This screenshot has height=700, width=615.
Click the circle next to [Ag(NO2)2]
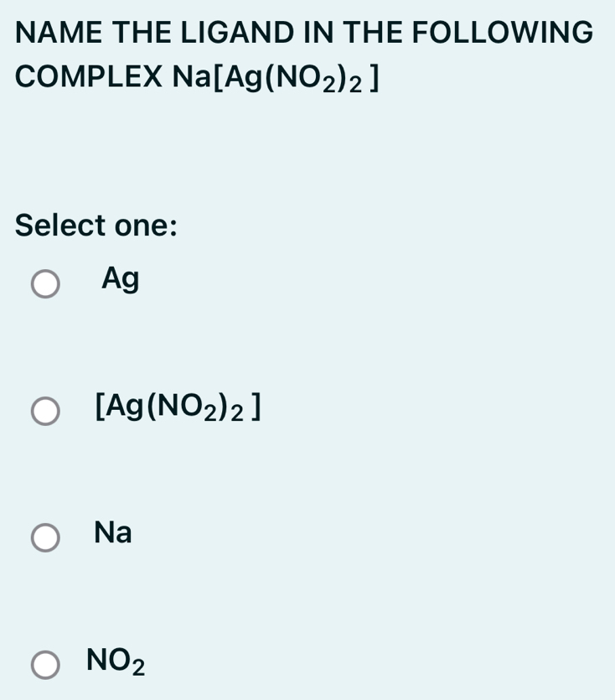[46, 412]
